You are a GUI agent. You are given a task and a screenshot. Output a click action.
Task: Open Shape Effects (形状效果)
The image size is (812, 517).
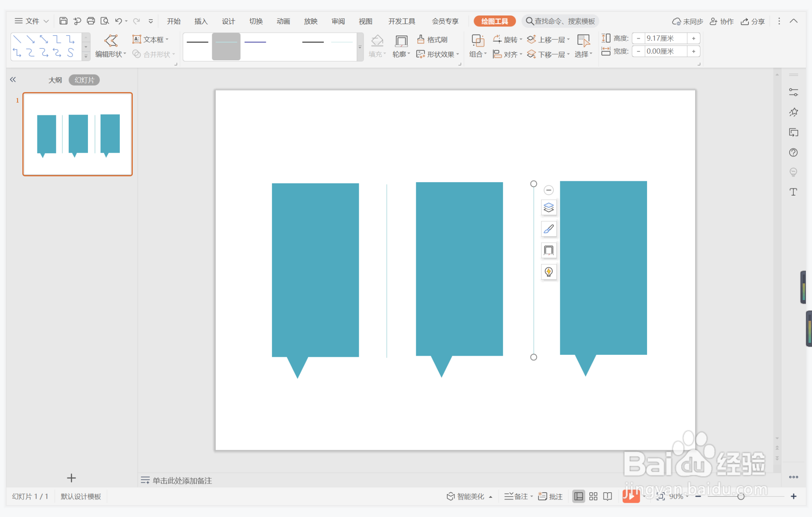pos(438,54)
